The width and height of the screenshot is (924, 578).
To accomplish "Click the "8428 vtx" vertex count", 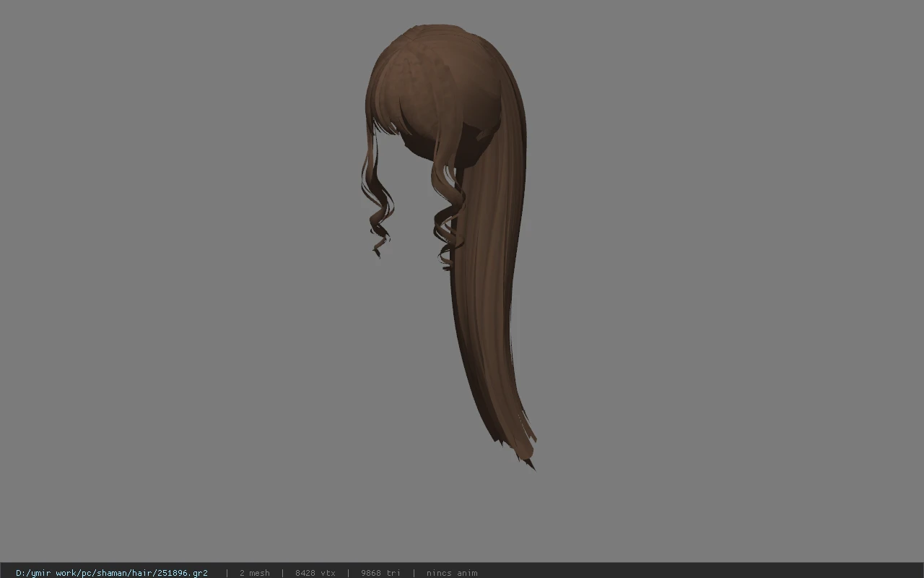I will (x=315, y=573).
